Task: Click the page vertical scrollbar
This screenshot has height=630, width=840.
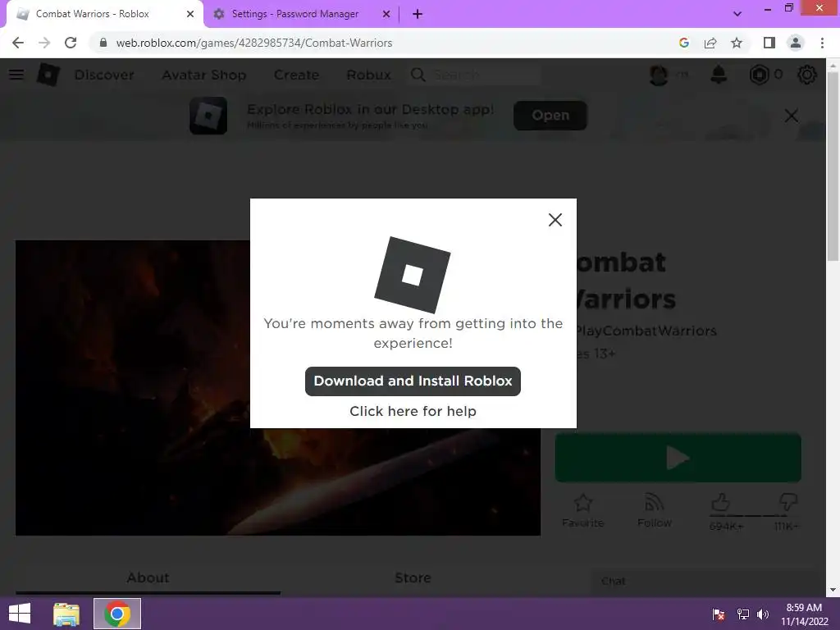Action: 833,166
